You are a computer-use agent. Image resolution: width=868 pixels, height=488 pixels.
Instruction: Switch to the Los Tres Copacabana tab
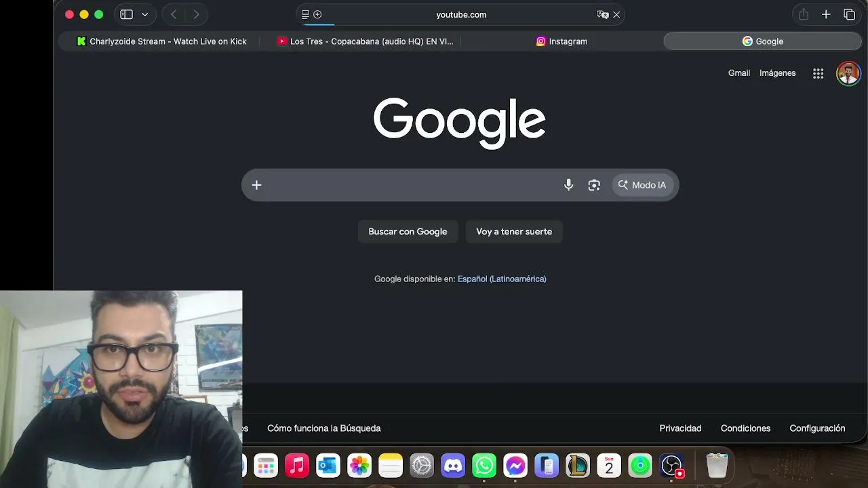click(x=365, y=41)
